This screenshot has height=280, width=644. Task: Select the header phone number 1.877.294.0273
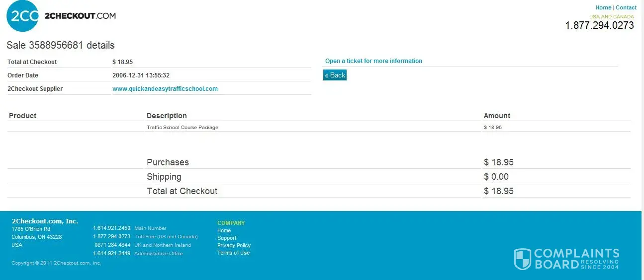tap(599, 25)
